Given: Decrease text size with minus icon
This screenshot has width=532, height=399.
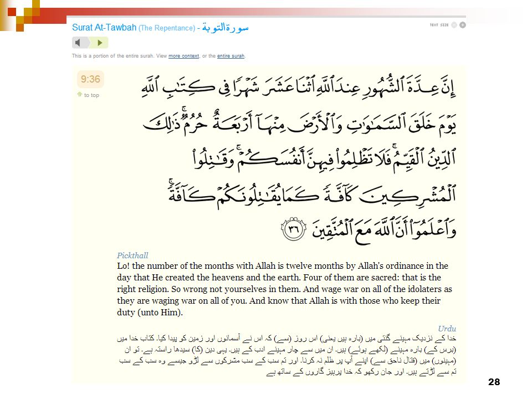Looking at the screenshot, I should [454, 25].
